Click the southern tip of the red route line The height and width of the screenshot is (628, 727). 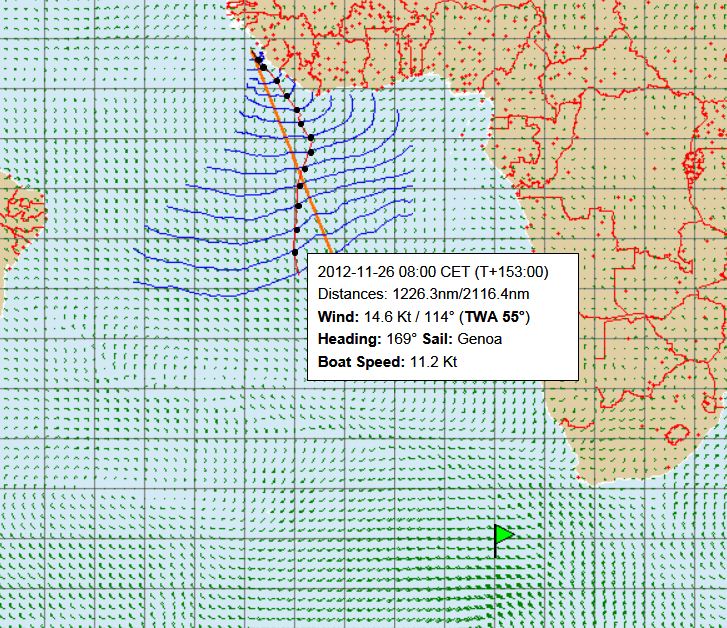pyautogui.click(x=297, y=270)
